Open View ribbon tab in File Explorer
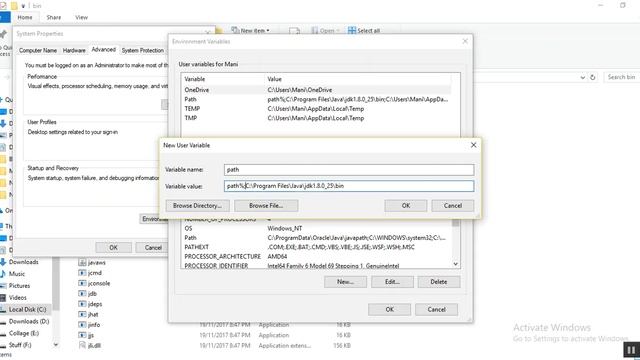The height and width of the screenshot is (360, 640). [82, 18]
